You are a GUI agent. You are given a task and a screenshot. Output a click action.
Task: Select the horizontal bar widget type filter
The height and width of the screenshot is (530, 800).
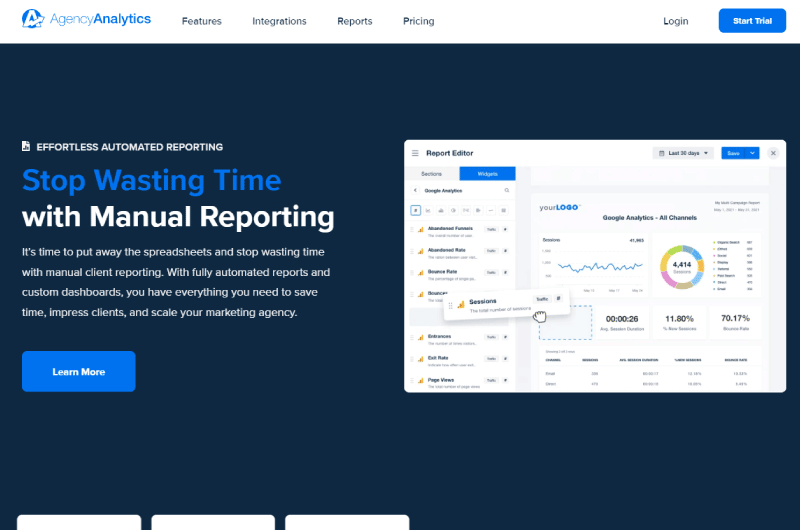point(479,210)
